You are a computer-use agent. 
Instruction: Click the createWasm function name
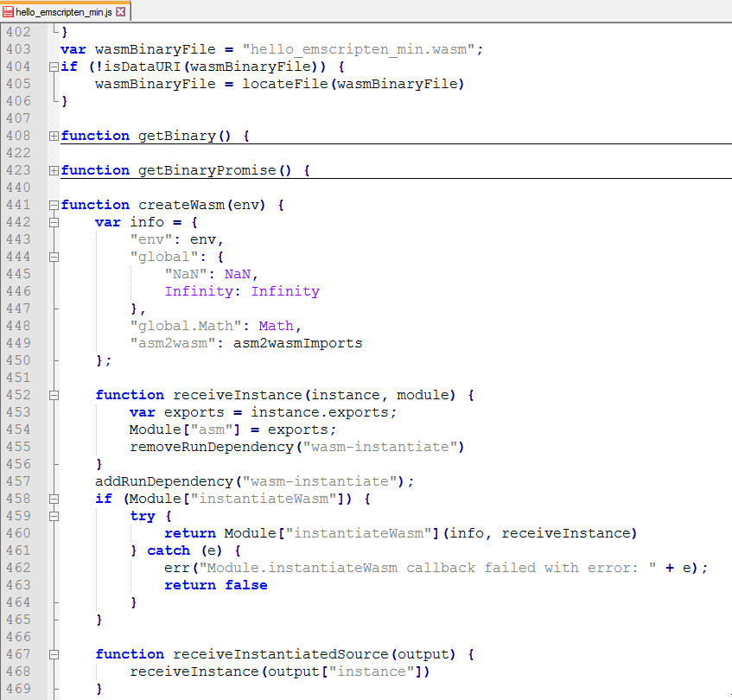pyautogui.click(x=181, y=205)
